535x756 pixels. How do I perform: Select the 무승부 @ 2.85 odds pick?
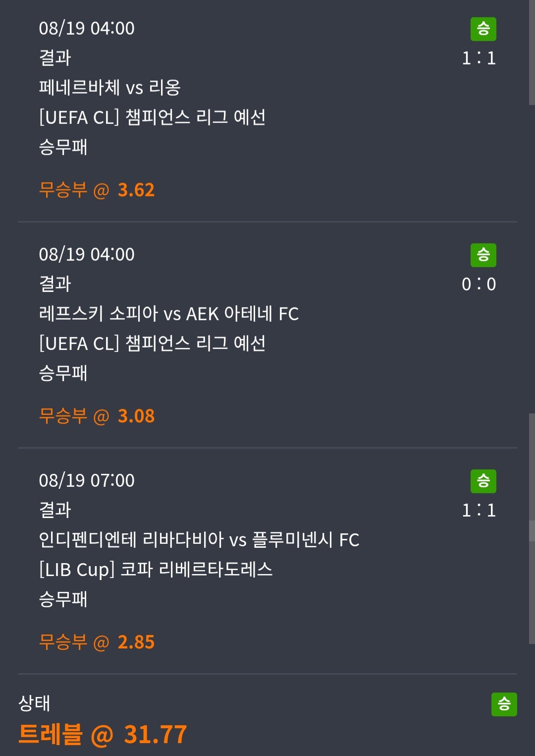[x=97, y=642]
